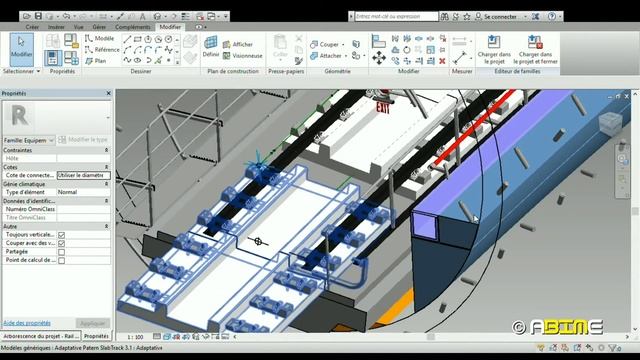
Task: Click Afficher work plane button
Action: click(x=238, y=44)
